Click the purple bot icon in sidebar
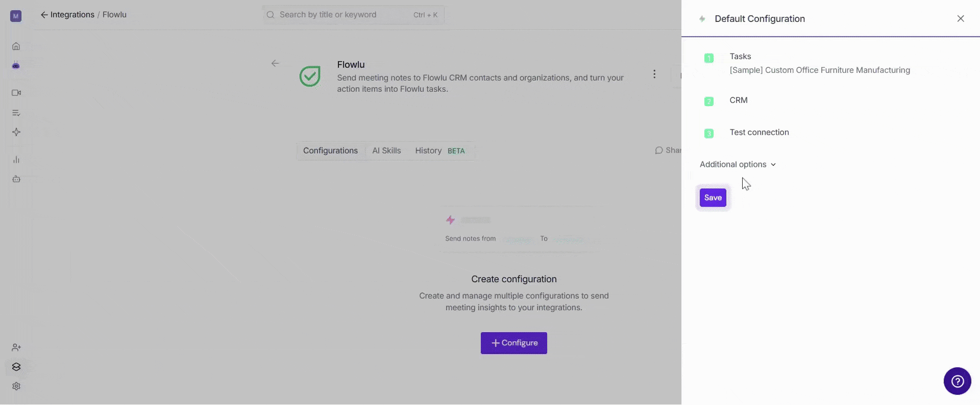This screenshot has height=405, width=980. click(x=16, y=66)
